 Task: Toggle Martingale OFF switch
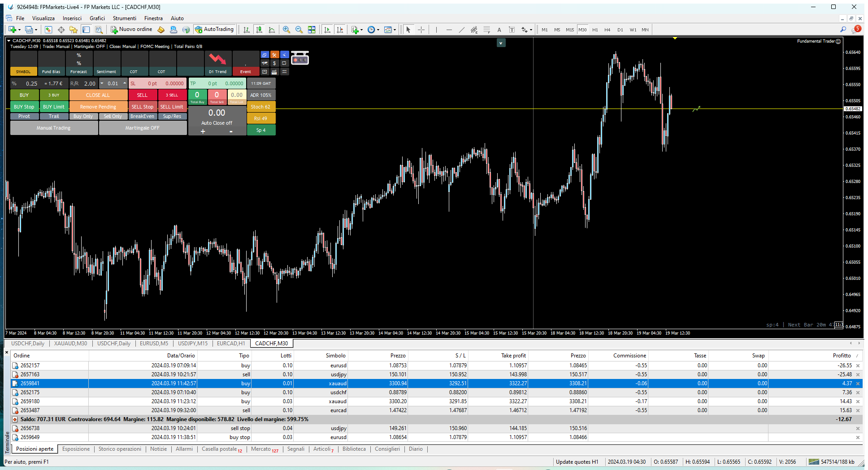143,128
